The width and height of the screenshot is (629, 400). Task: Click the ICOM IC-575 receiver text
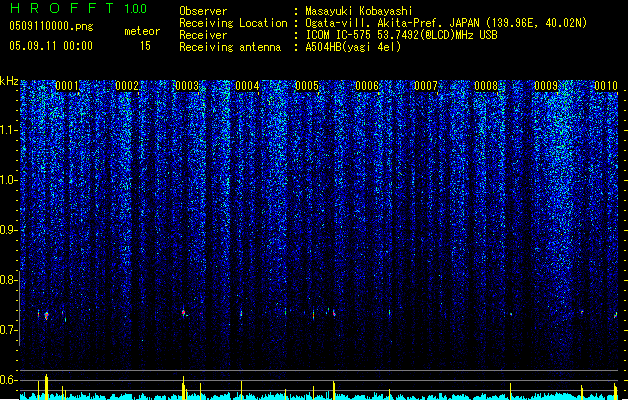point(401,35)
